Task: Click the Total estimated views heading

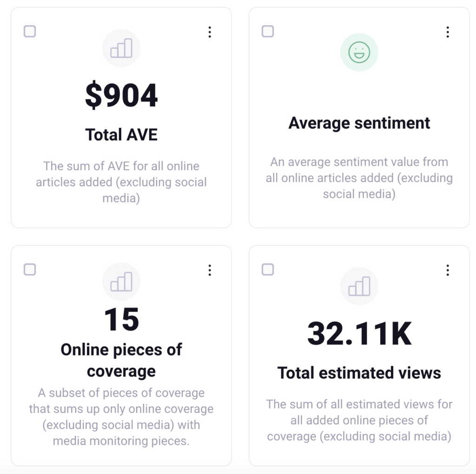Action: tap(359, 373)
